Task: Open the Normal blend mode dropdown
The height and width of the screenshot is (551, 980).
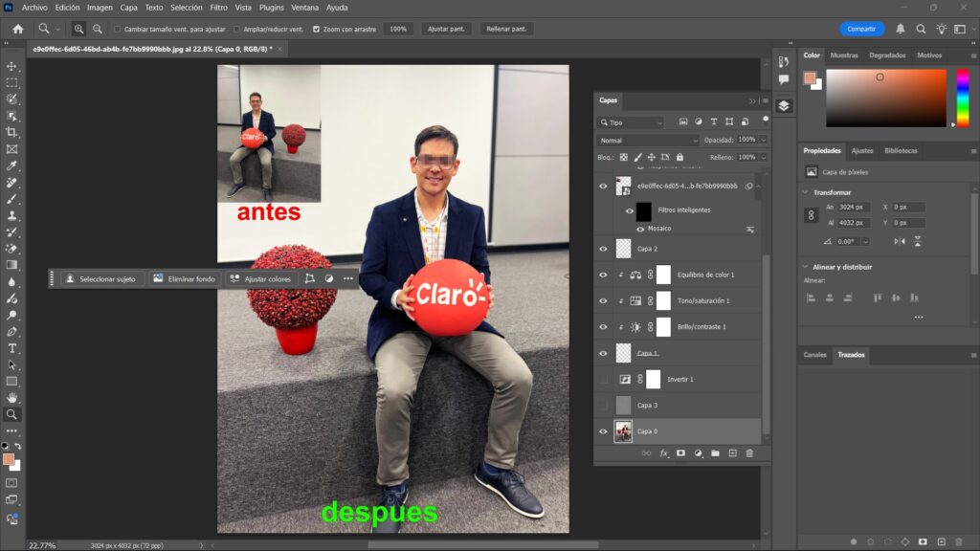Action: [648, 140]
